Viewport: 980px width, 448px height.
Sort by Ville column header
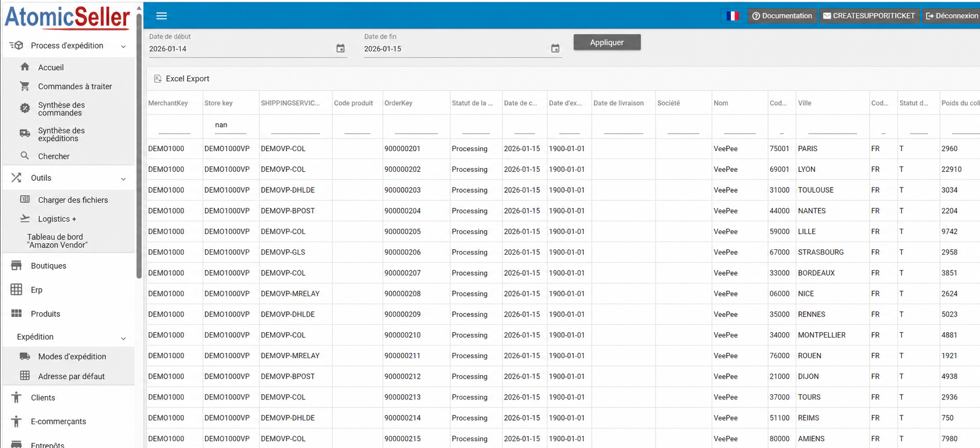805,103
